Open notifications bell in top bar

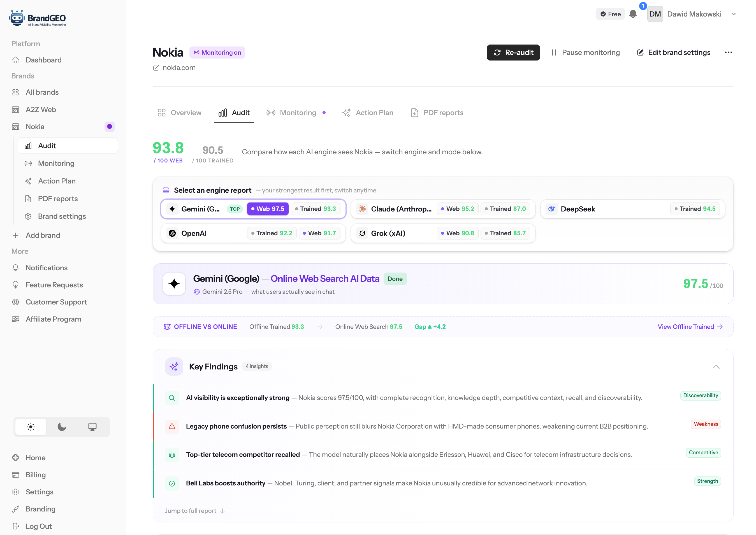(x=633, y=14)
